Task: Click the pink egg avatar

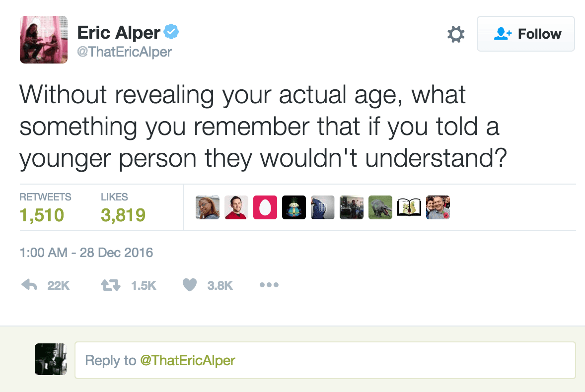Action: pos(265,207)
